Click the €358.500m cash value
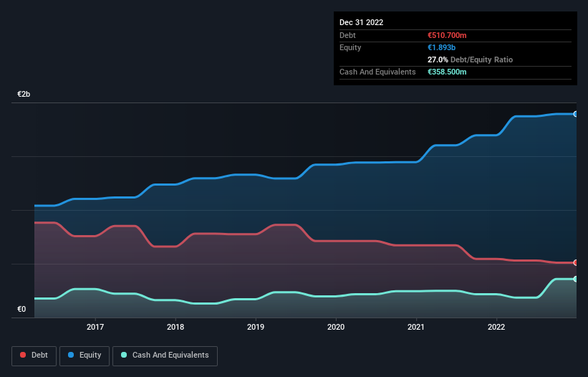This screenshot has height=377, width=588. click(x=447, y=72)
